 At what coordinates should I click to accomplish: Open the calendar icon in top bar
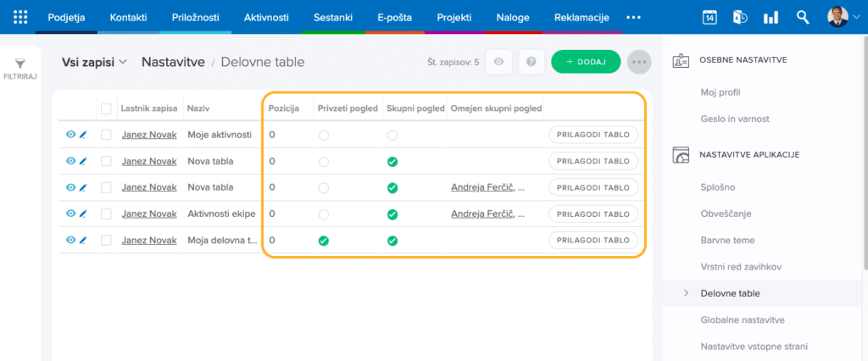tap(710, 17)
